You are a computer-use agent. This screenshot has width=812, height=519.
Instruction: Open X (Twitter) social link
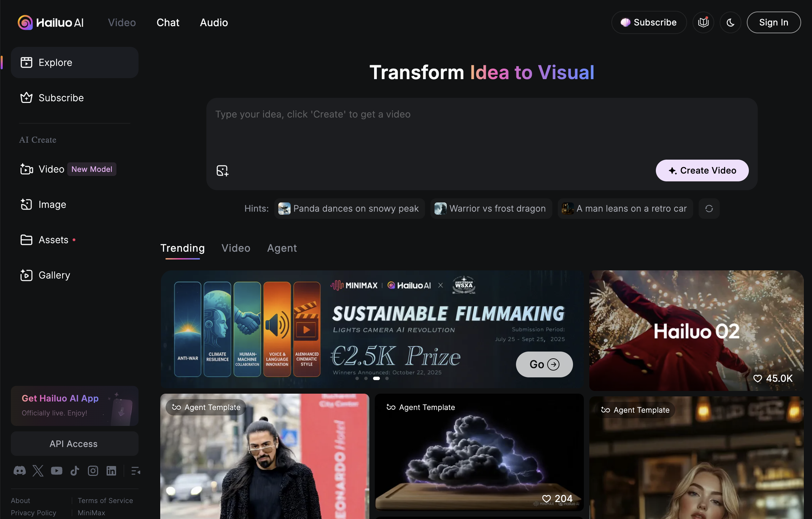tap(38, 471)
